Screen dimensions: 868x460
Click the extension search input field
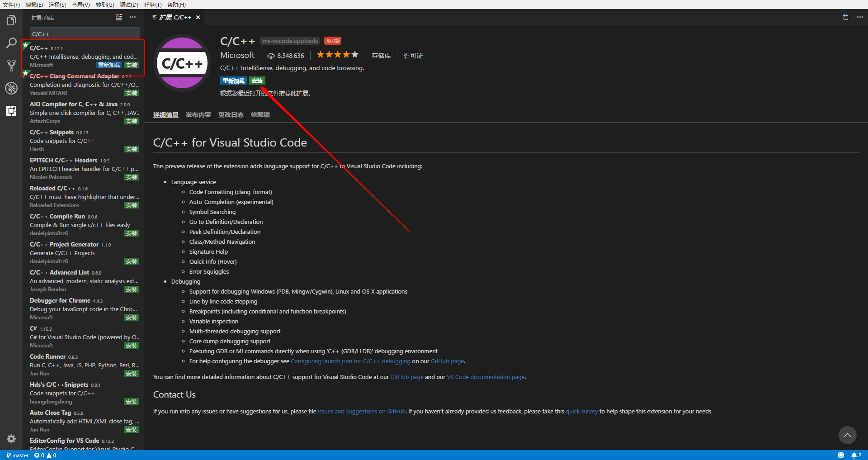pyautogui.click(x=85, y=34)
